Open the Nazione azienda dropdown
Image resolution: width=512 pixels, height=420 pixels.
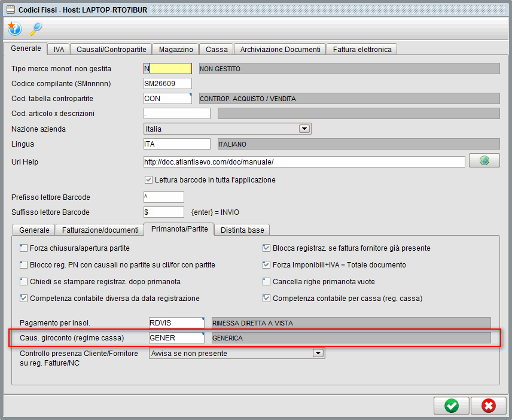point(304,128)
